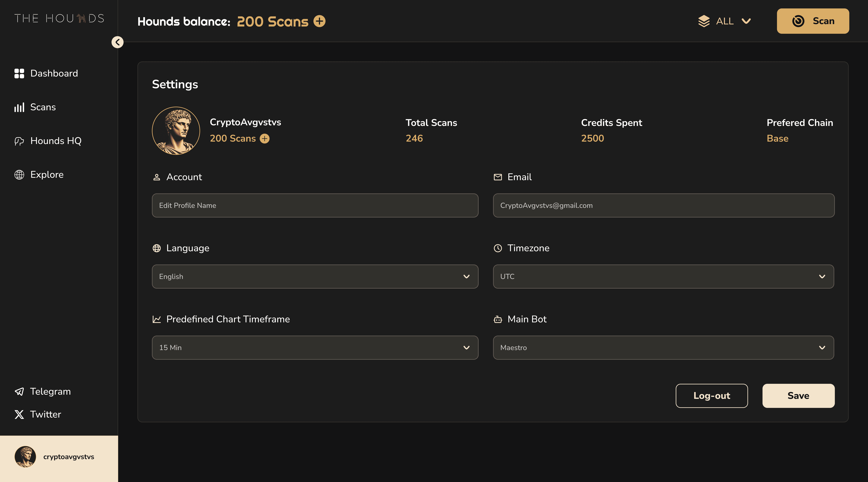Click the small avatar in sidebar footer

pos(25,457)
